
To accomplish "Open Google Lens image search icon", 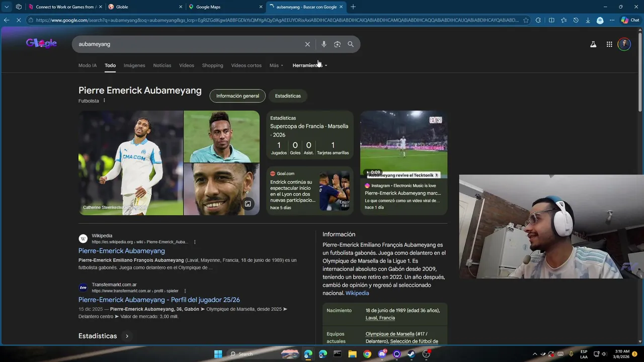I will tap(337, 44).
